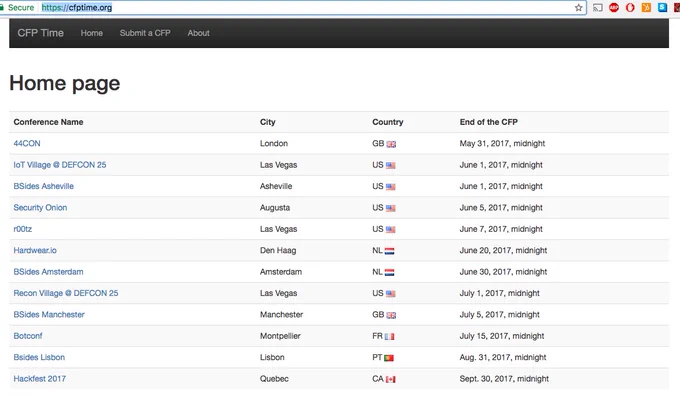680x396 pixels.
Task: Select the London city cell
Action: 274,144
